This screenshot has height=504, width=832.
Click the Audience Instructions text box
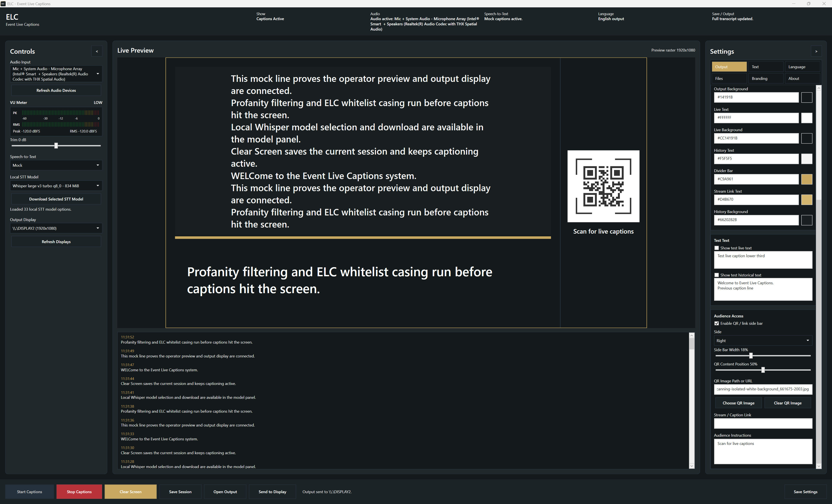(x=763, y=451)
